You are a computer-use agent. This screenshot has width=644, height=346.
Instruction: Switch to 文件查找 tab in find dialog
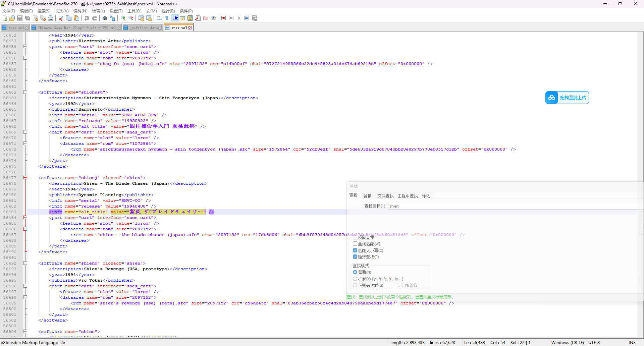[x=385, y=196]
